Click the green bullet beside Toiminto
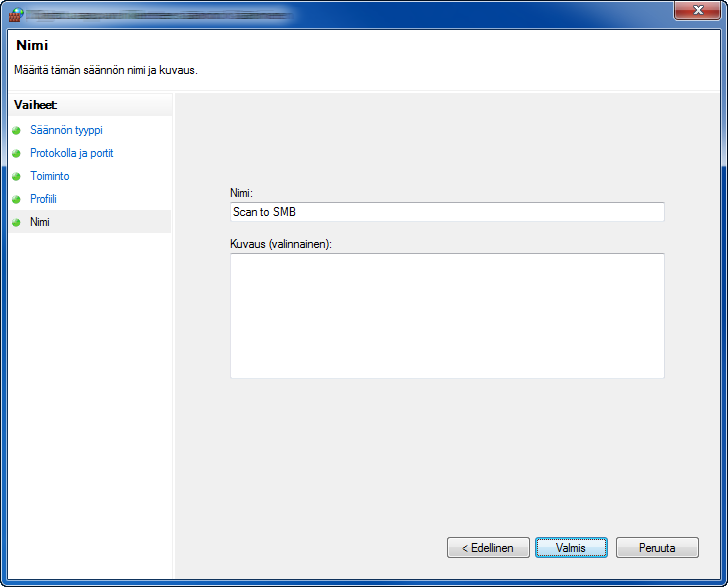 pos(16,176)
